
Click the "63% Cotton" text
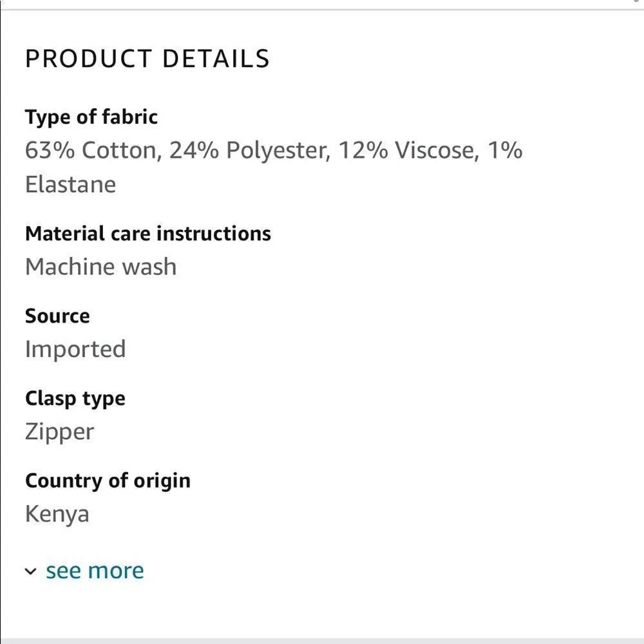(90, 151)
